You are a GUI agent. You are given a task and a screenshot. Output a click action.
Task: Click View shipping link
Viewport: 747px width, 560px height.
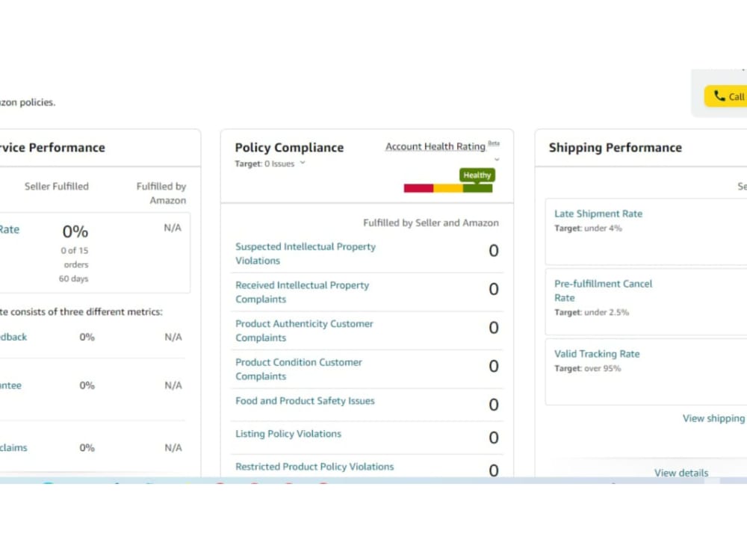[x=713, y=418]
